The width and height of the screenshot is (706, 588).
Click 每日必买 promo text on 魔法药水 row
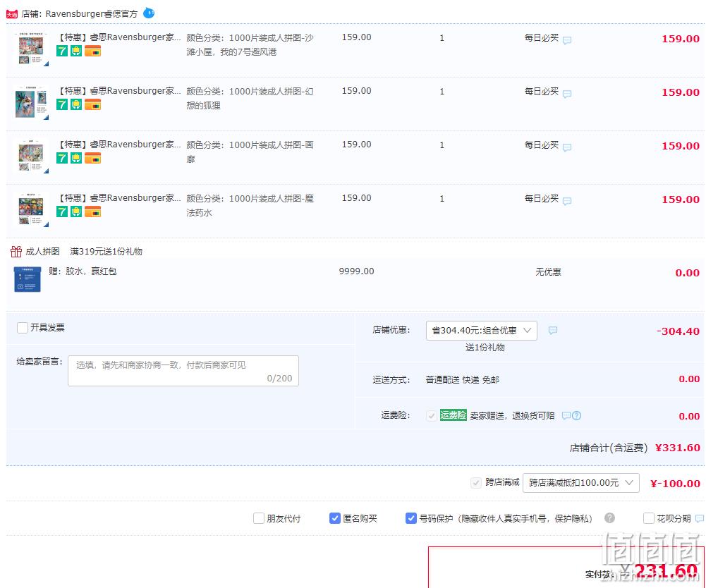(541, 199)
